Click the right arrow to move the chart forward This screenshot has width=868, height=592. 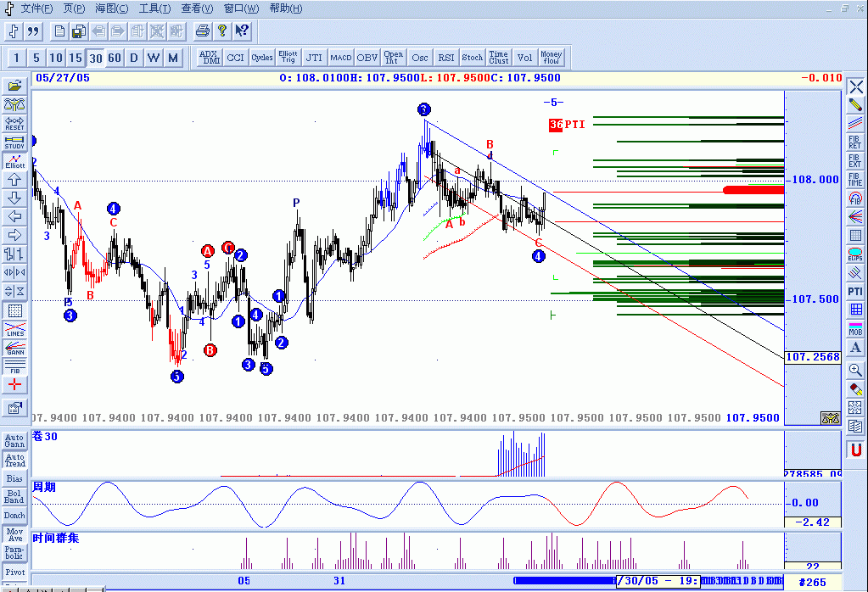[x=14, y=235]
